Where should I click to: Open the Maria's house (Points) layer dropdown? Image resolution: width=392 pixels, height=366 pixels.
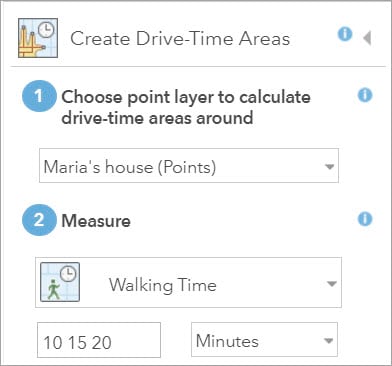(189, 166)
